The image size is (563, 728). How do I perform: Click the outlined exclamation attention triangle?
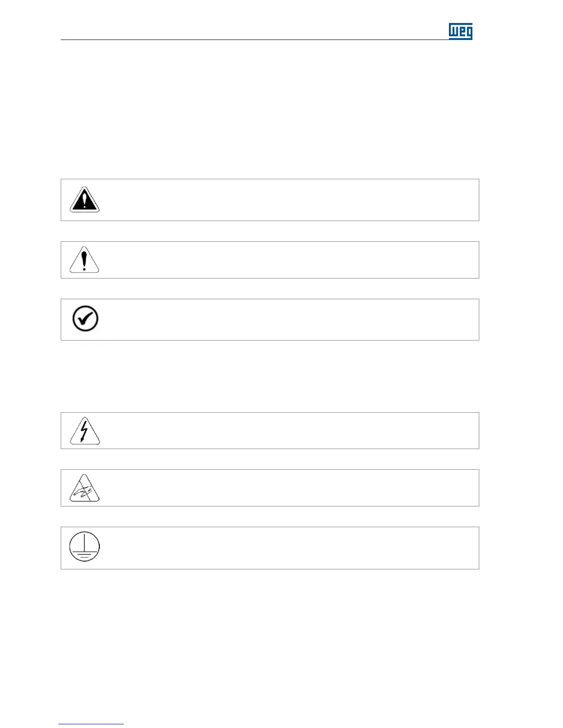point(84,260)
